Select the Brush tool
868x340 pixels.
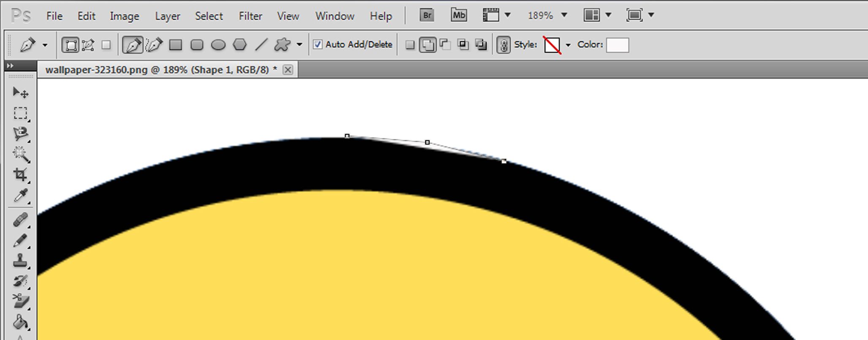[x=20, y=240]
